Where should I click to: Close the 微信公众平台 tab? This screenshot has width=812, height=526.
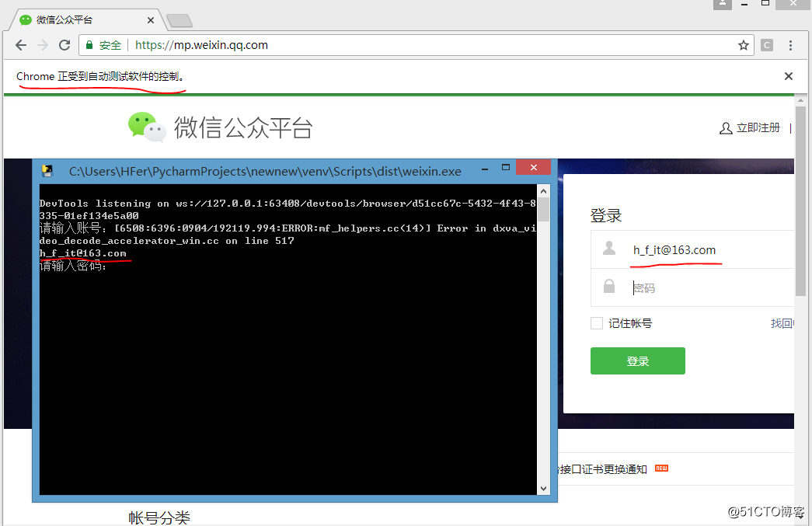[x=151, y=20]
